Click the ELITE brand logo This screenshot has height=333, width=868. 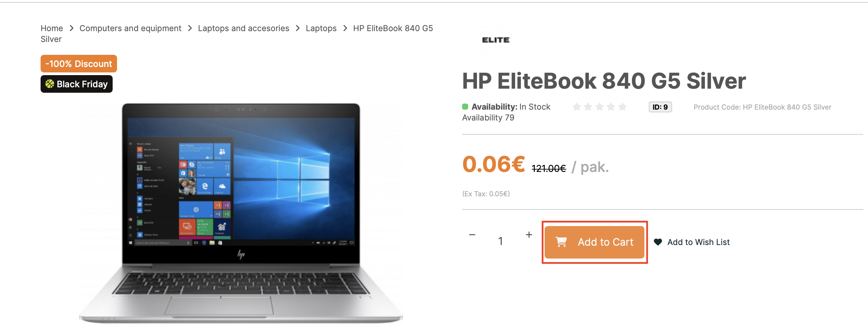[x=496, y=40]
